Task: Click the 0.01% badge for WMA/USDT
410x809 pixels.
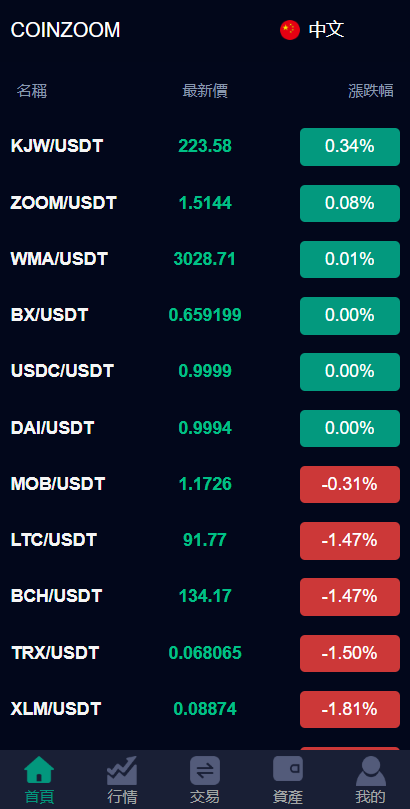Action: click(350, 259)
